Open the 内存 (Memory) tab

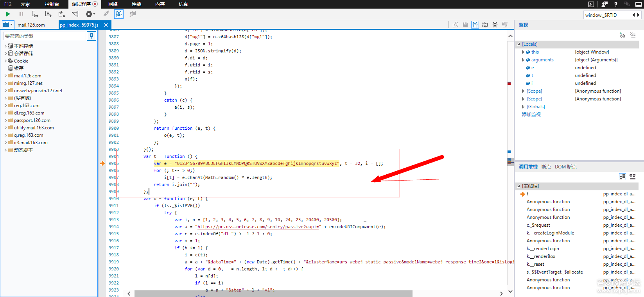coord(160,4)
